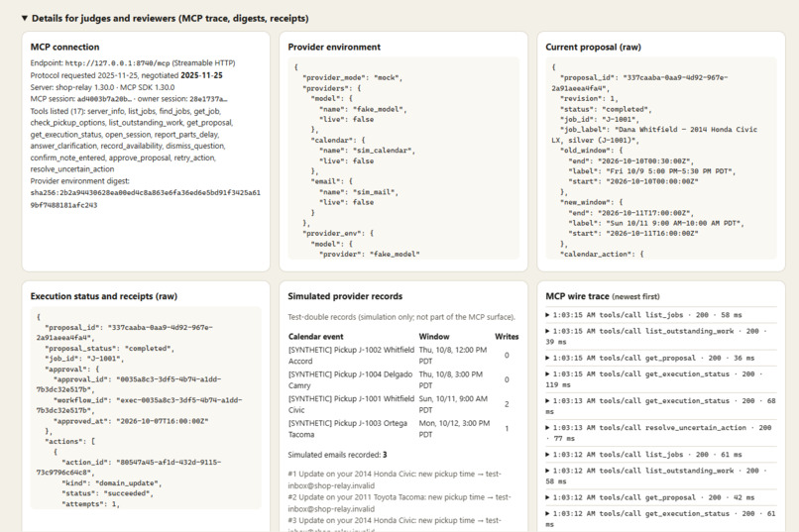The width and height of the screenshot is (799, 532).
Task: Click the Mon, 10/12, 3:00 PM PDT window cell
Action: [x=455, y=429]
